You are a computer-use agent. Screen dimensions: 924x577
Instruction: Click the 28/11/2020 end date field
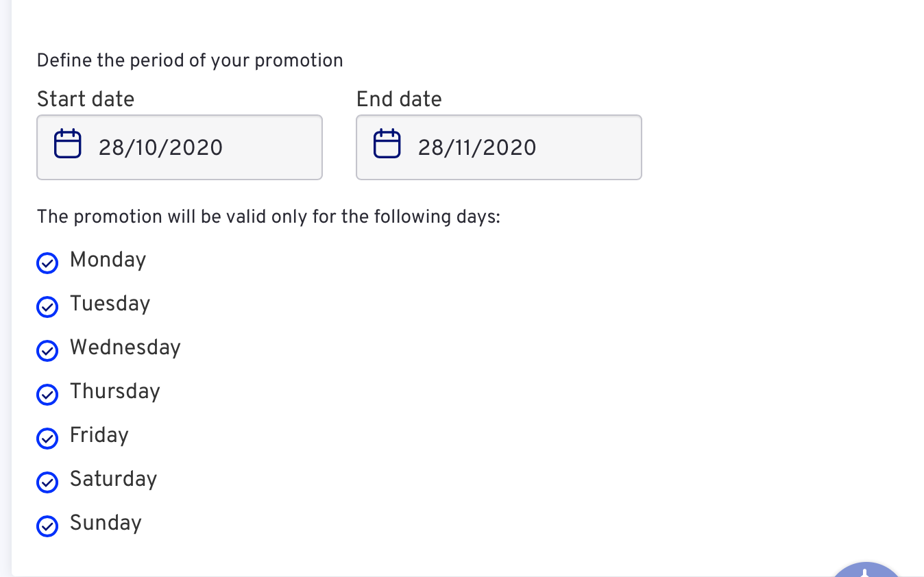(x=499, y=147)
